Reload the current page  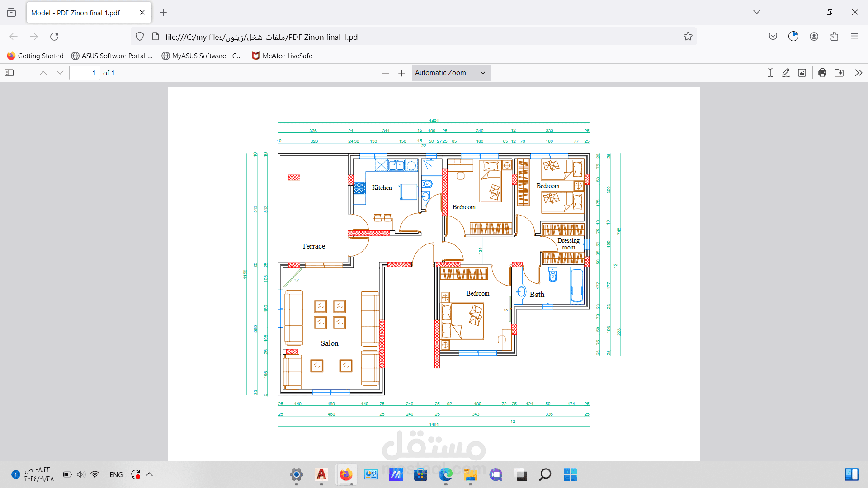point(54,37)
